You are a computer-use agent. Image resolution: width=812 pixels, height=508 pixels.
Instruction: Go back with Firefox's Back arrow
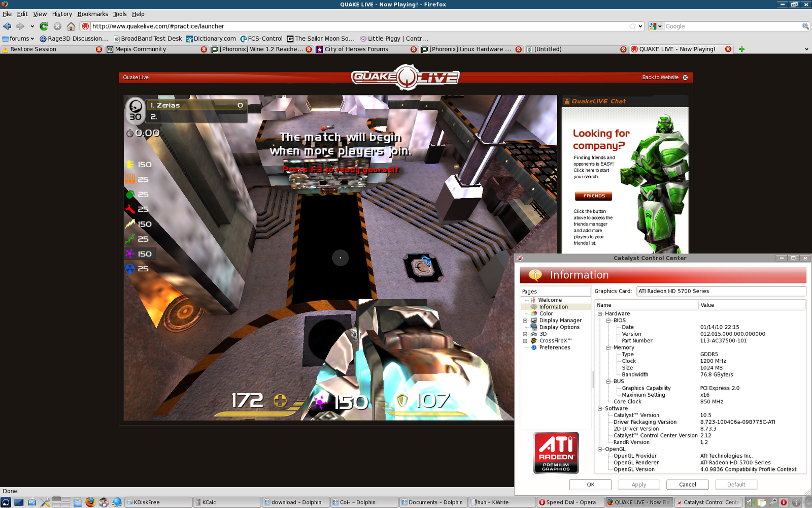tap(7, 26)
